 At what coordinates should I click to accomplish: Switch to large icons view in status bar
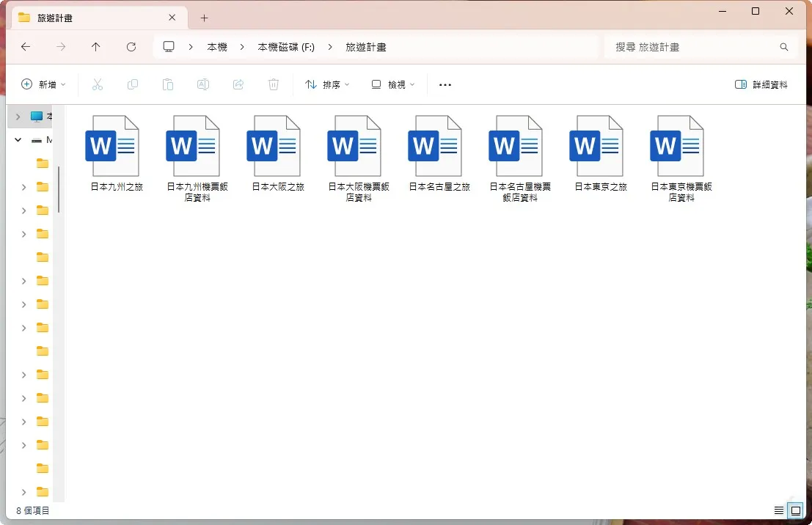[x=796, y=510]
